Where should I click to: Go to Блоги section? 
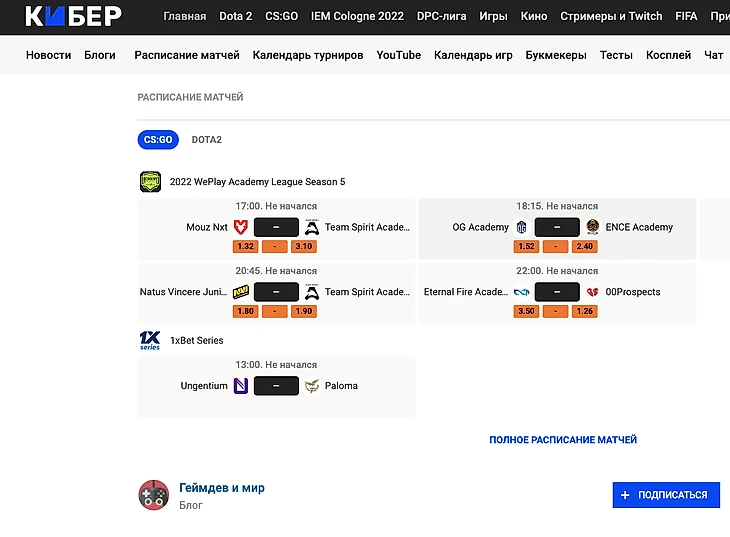pos(100,55)
